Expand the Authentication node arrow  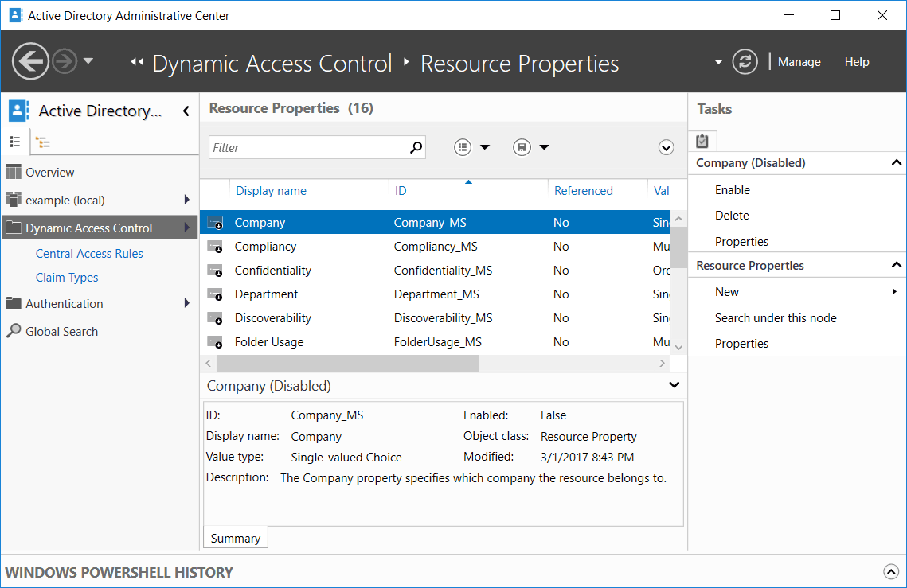[x=186, y=303]
